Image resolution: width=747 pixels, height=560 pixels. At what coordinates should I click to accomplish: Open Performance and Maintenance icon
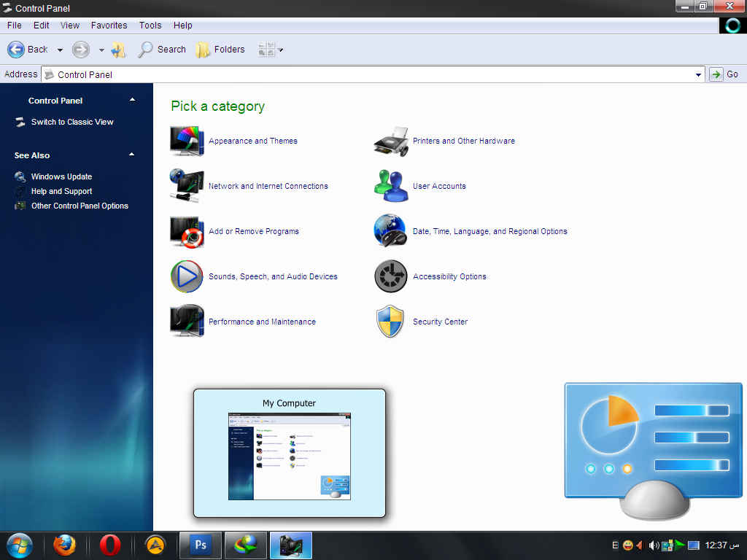coord(187,321)
